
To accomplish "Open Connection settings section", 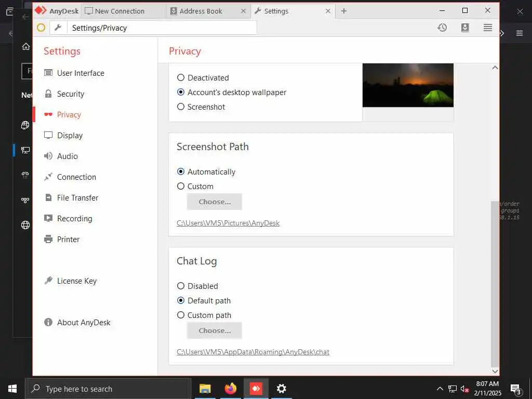I will (76, 177).
